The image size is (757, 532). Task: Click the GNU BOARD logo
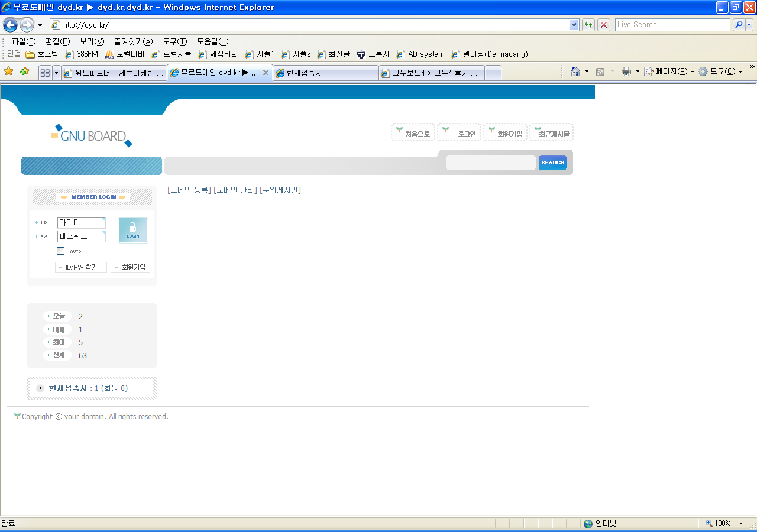(x=92, y=135)
